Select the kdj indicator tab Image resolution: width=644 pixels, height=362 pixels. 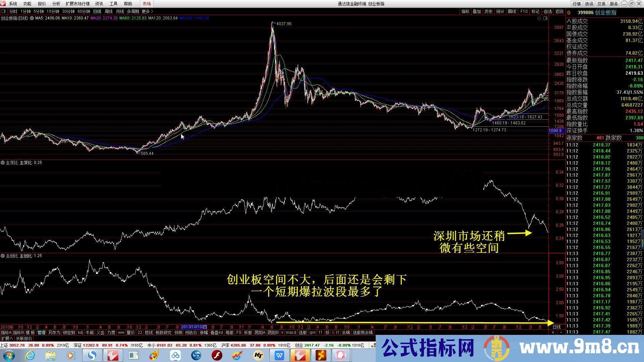tap(80, 333)
